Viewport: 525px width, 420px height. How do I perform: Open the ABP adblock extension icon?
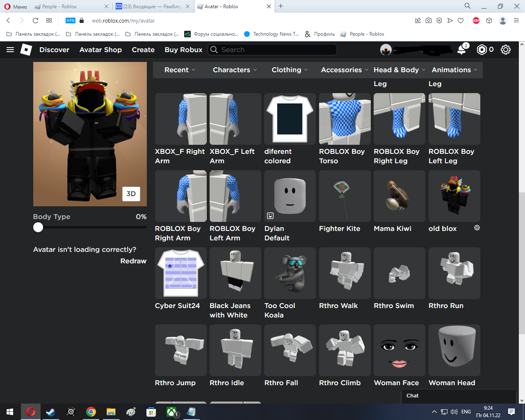[476, 21]
